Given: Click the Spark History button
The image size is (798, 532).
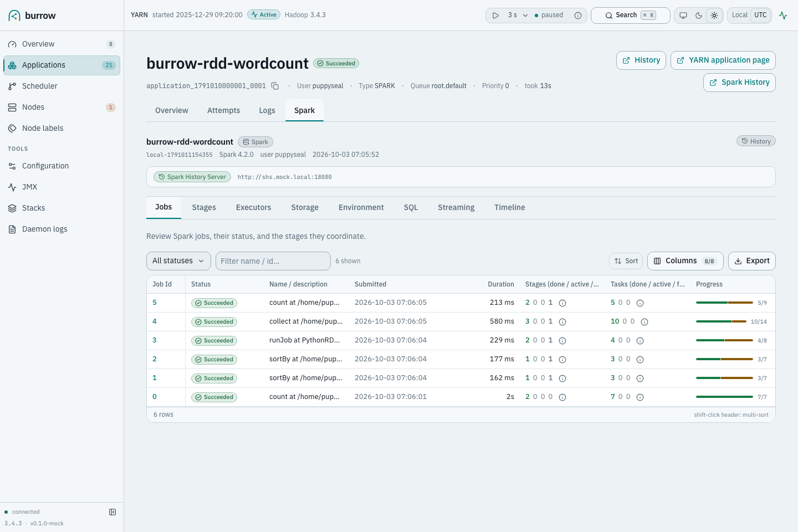Looking at the screenshot, I should click(x=739, y=83).
